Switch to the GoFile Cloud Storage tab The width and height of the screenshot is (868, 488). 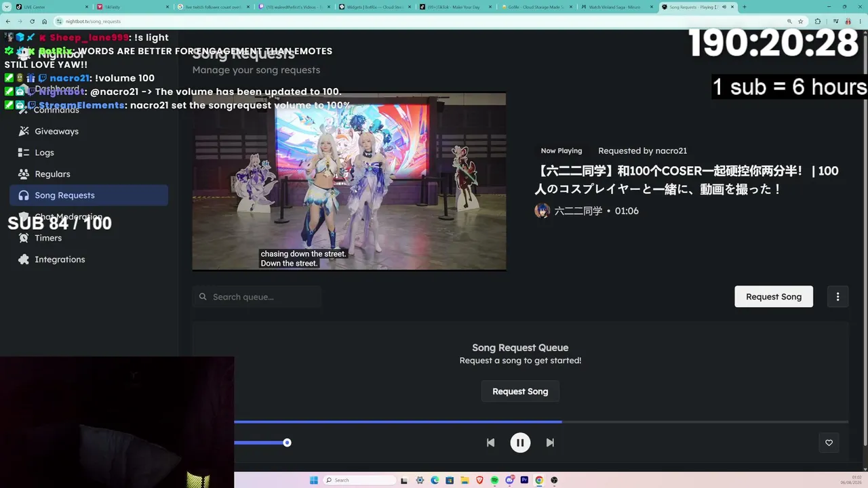click(538, 7)
